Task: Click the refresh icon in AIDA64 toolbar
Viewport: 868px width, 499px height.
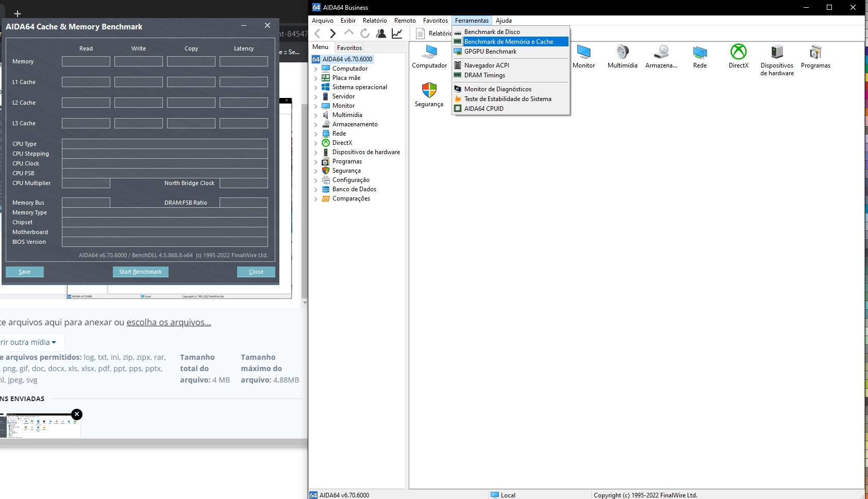Action: [x=365, y=34]
